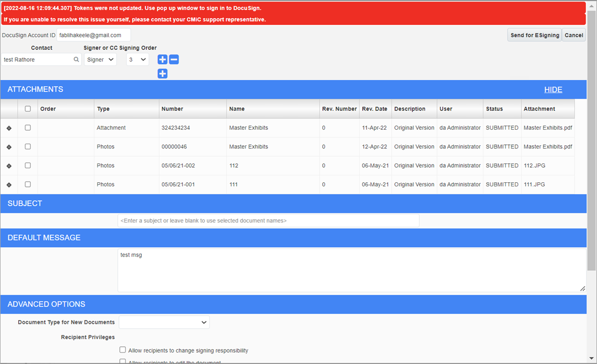Expand Document Type for New Documents dropdown

(x=164, y=322)
